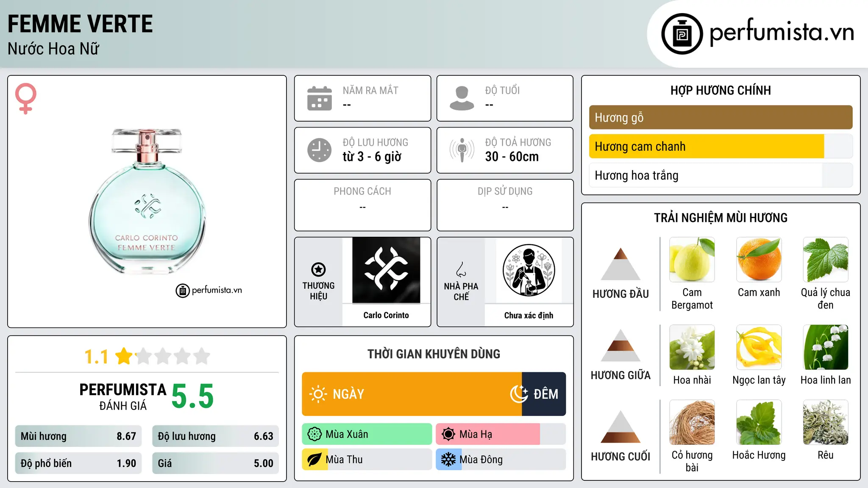Click the PHONG CÁCH style card

tap(362, 205)
